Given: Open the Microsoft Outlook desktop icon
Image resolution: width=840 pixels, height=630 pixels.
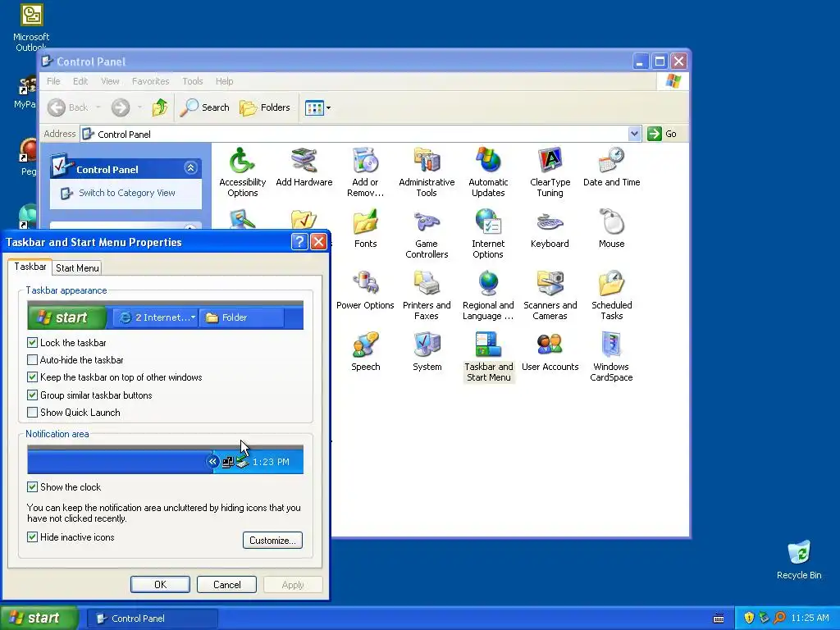Looking at the screenshot, I should 31,28.
